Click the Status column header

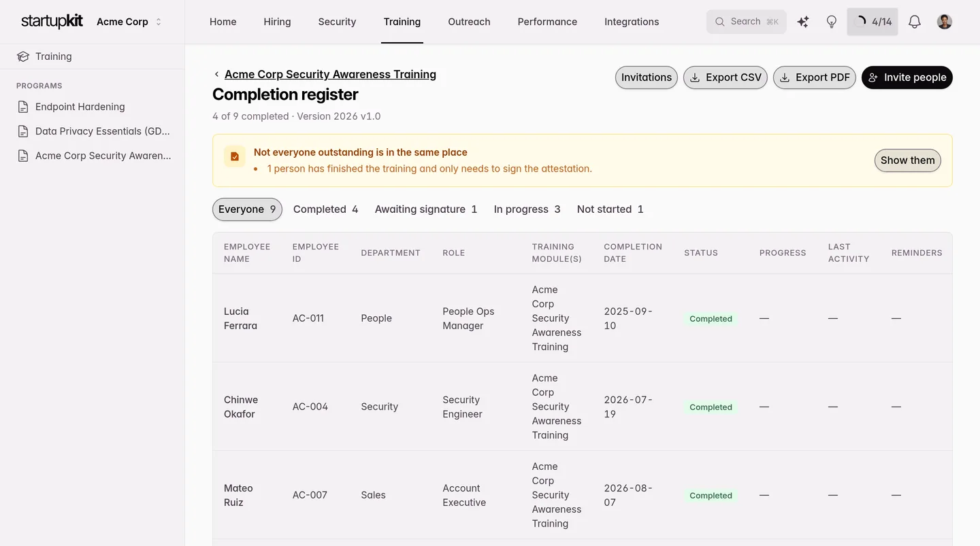pos(701,253)
